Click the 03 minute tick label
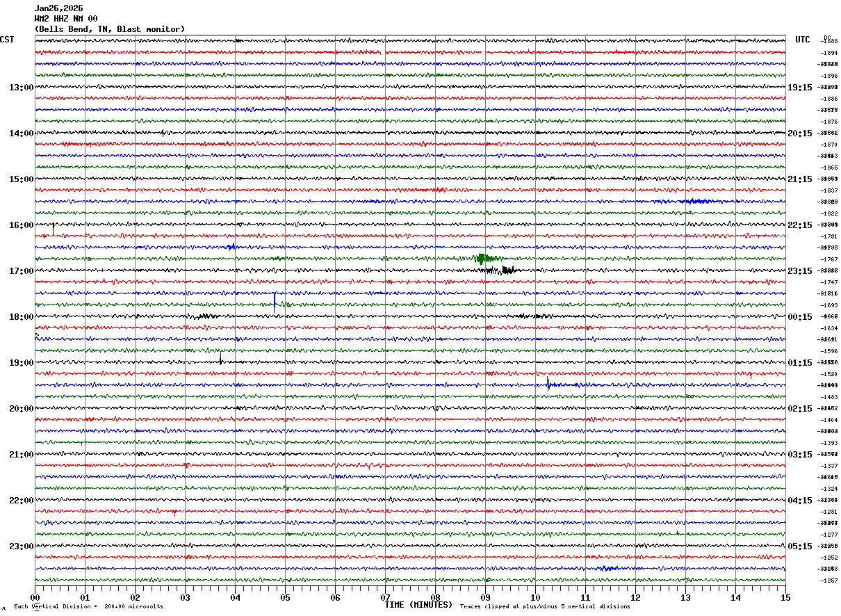The height and width of the screenshot is (616, 841). click(185, 597)
